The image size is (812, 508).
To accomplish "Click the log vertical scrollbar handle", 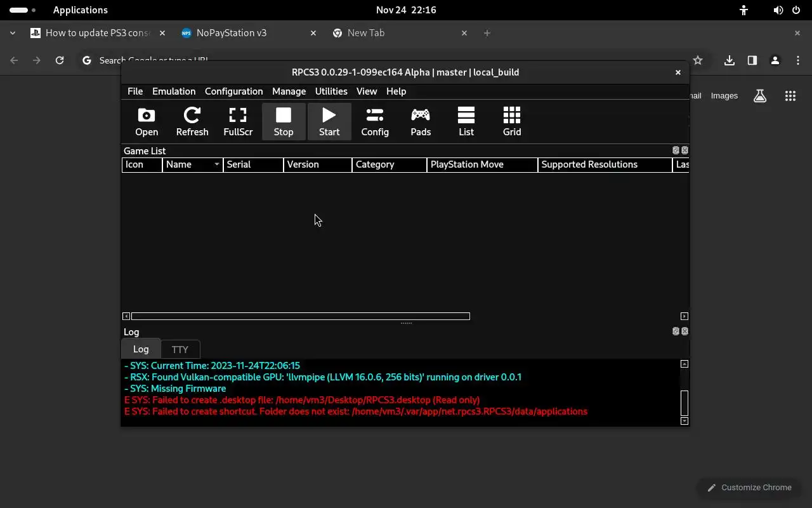I will point(684,403).
